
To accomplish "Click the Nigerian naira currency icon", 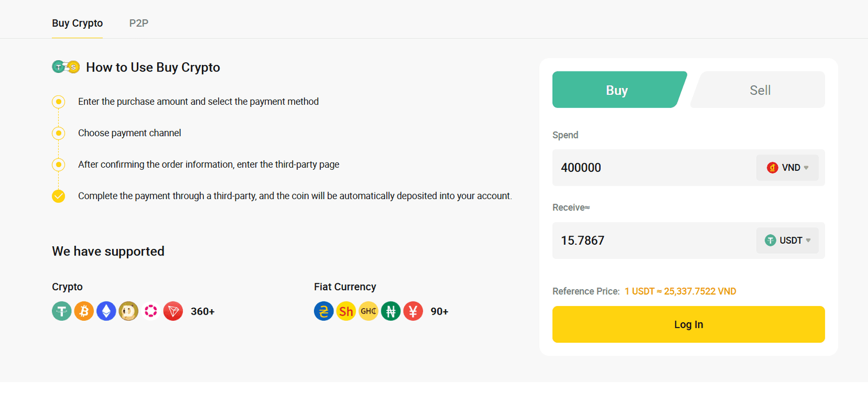I will [390, 311].
